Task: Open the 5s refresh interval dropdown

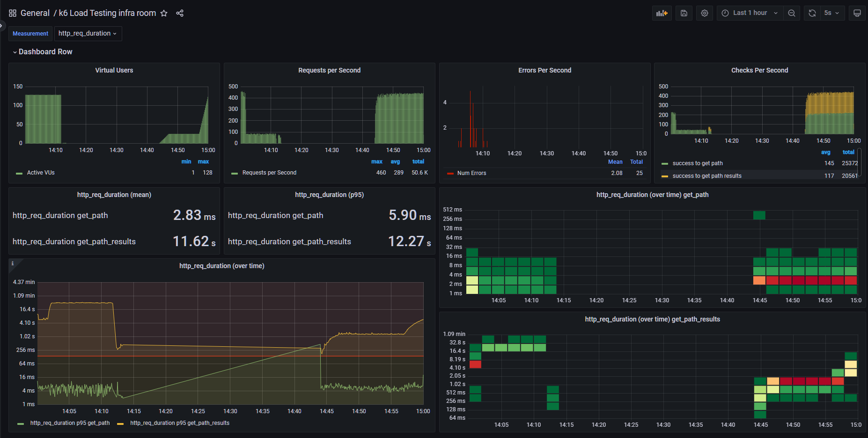Action: (831, 13)
